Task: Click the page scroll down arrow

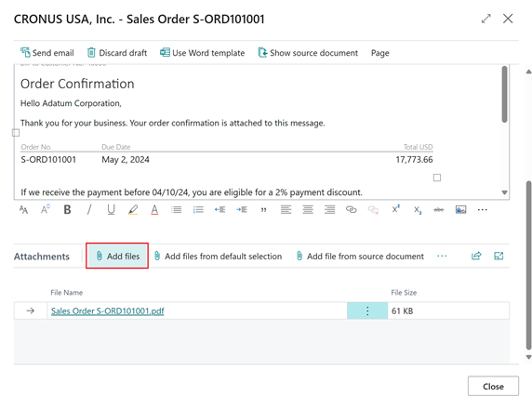Action: tap(528, 357)
